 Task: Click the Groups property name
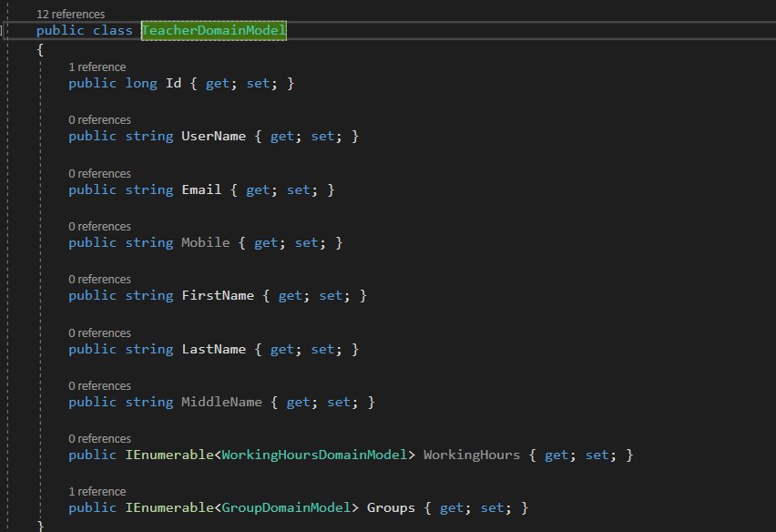click(x=391, y=507)
